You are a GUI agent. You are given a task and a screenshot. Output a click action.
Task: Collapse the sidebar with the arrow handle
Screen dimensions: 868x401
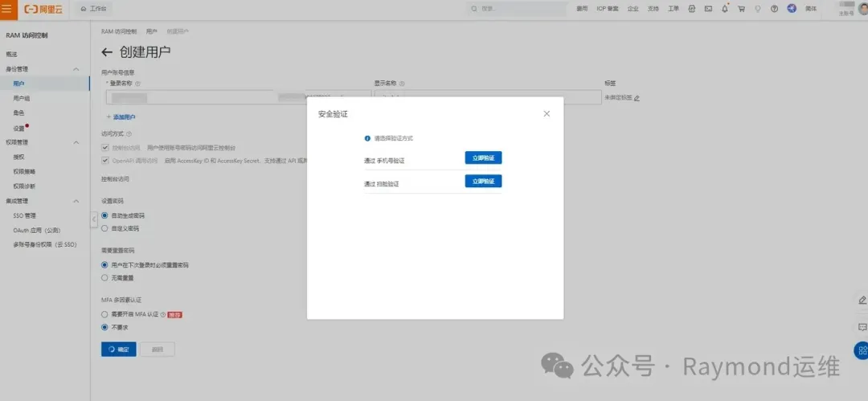point(93,219)
